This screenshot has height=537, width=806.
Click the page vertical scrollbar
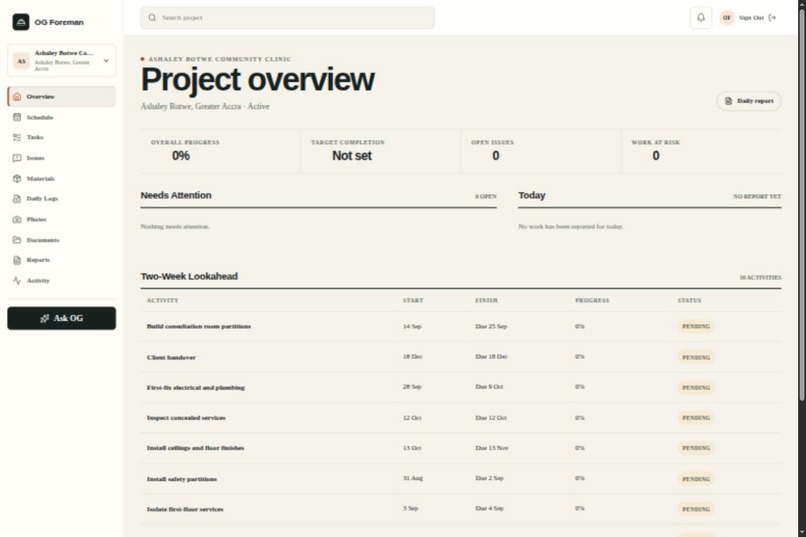[802, 206]
